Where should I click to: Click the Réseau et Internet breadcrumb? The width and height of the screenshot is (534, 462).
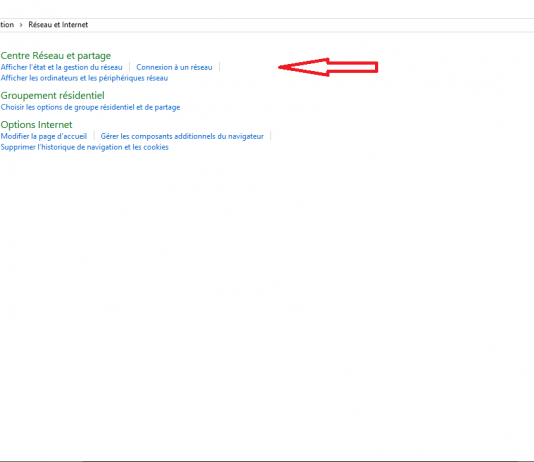58,25
